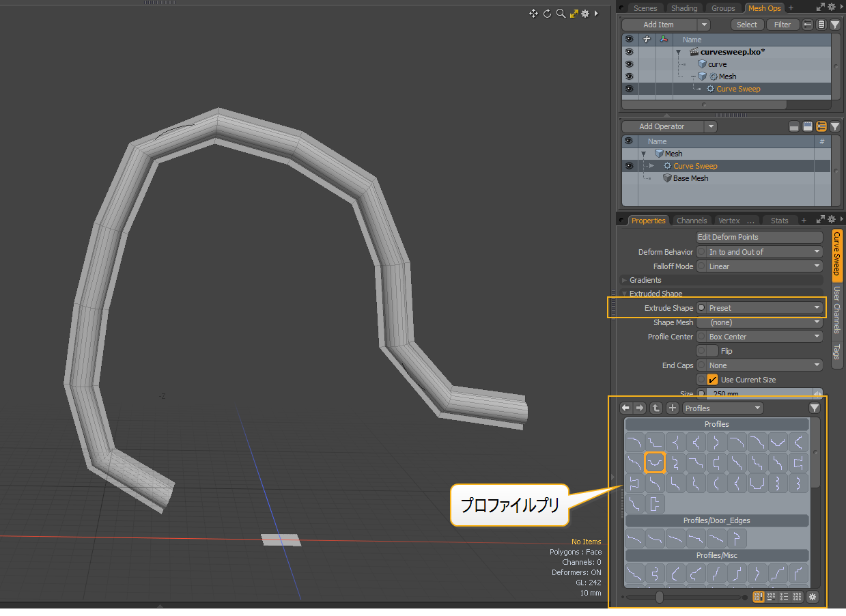
Task: Select the Base Mesh tree item
Action: (690, 178)
